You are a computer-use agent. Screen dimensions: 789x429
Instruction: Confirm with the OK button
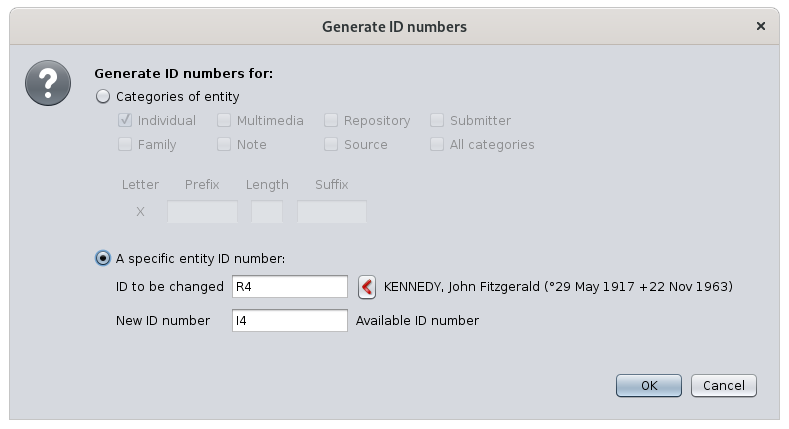pyautogui.click(x=649, y=386)
